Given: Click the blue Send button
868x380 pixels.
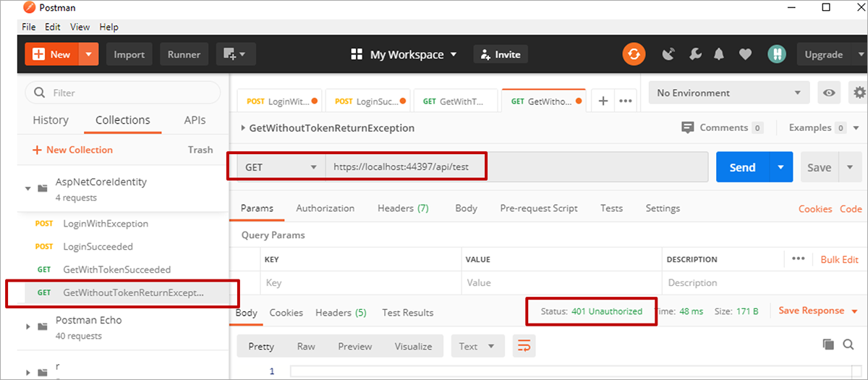Looking at the screenshot, I should [742, 167].
